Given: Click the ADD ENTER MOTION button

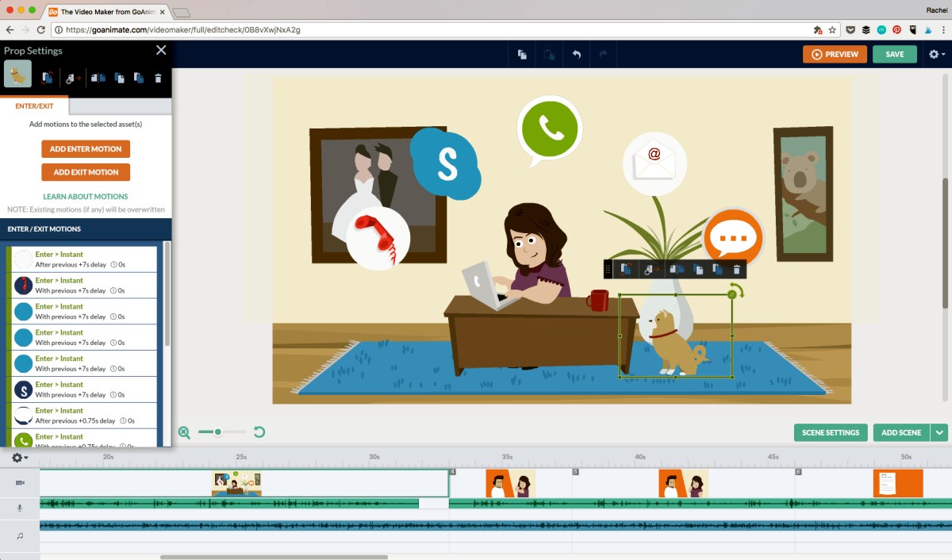Looking at the screenshot, I should click(85, 148).
